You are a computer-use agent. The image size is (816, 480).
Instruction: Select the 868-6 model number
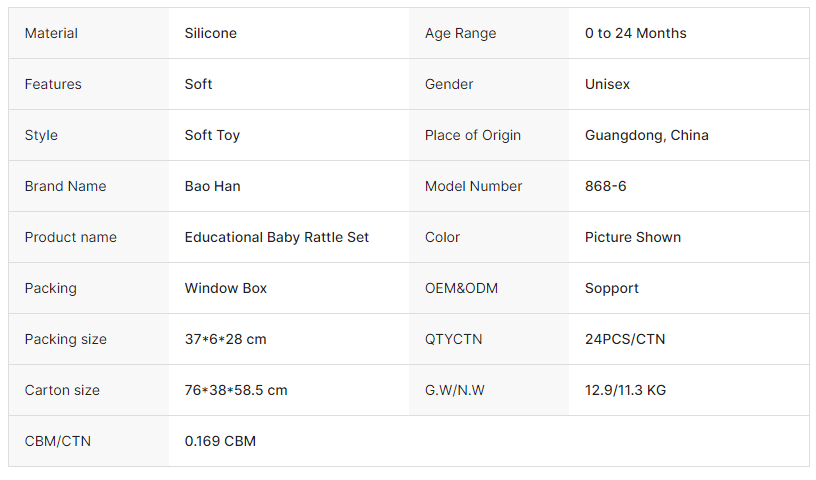[606, 186]
